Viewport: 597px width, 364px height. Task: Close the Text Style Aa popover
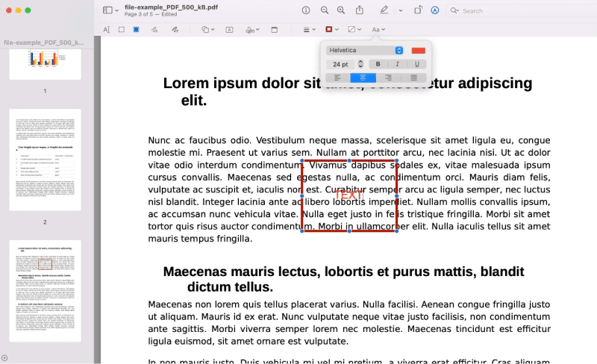378,29
